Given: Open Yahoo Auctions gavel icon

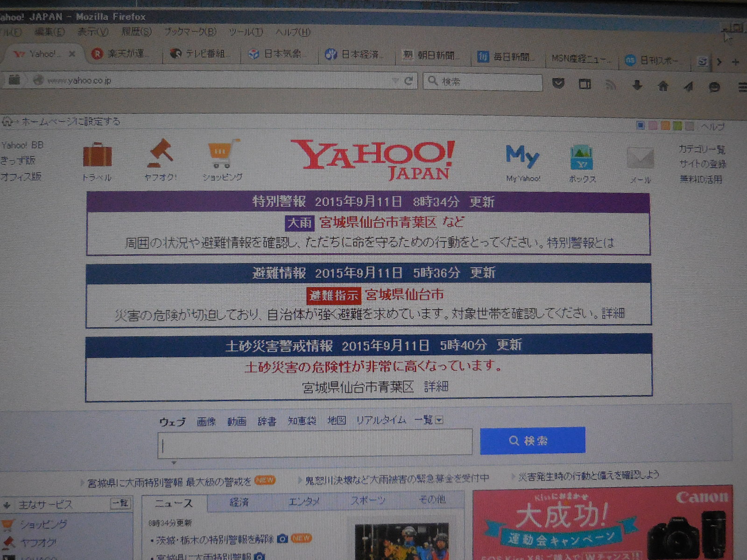Looking at the screenshot, I should click(160, 153).
